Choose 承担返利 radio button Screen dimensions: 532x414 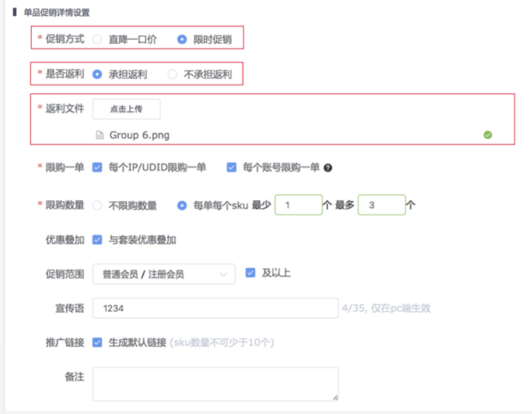point(97,74)
